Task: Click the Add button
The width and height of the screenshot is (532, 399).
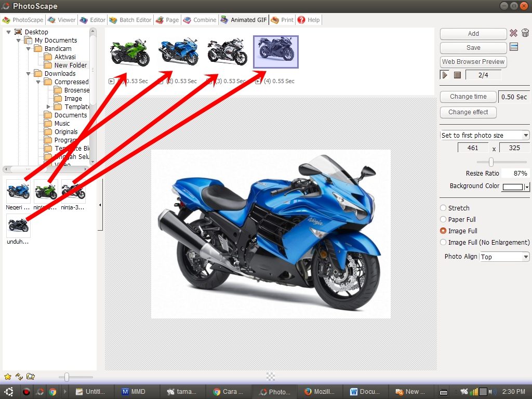Action: click(473, 34)
